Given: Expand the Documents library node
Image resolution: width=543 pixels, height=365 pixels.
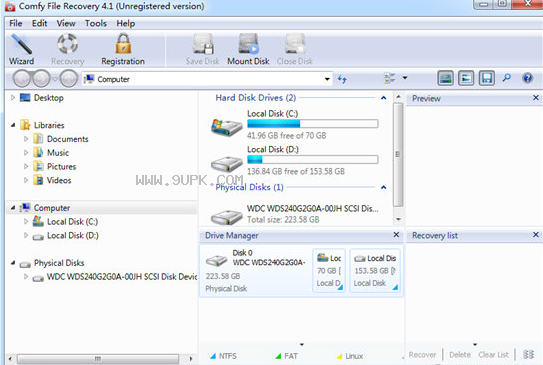Looking at the screenshot, I should point(26,139).
